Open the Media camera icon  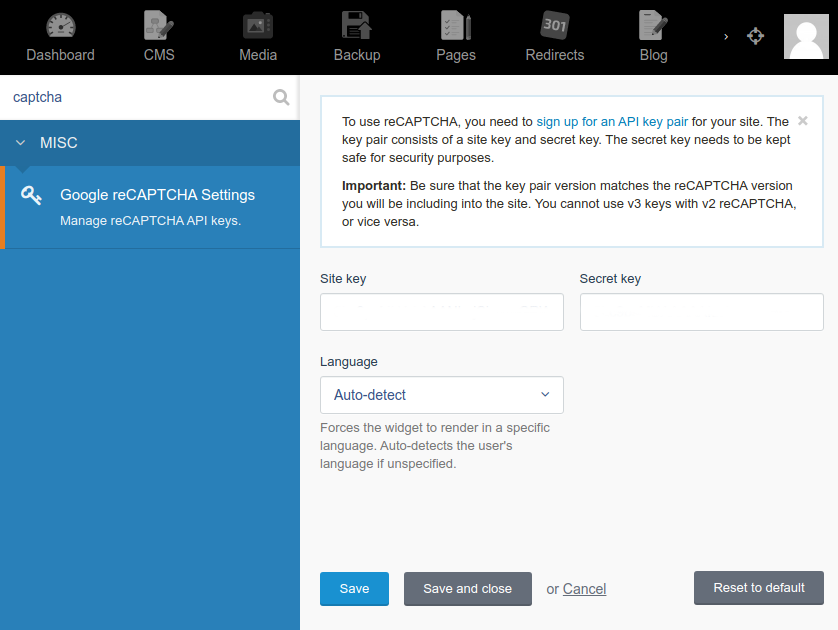click(x=258, y=26)
